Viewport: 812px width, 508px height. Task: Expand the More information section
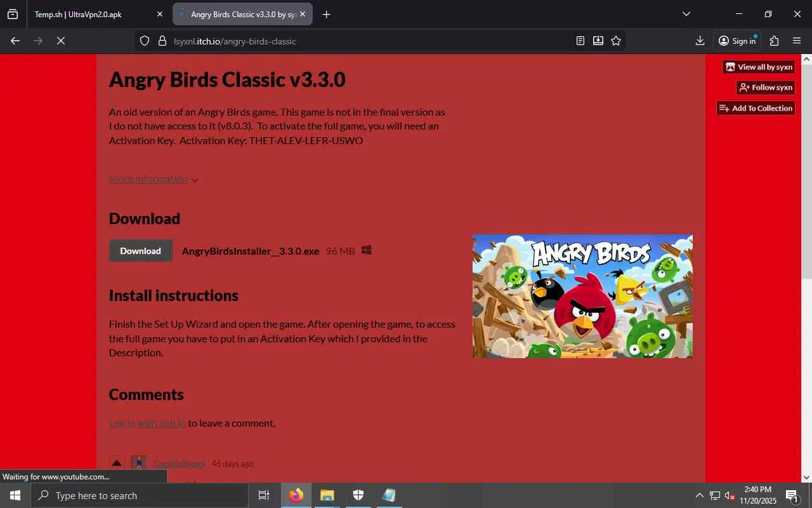(x=154, y=179)
